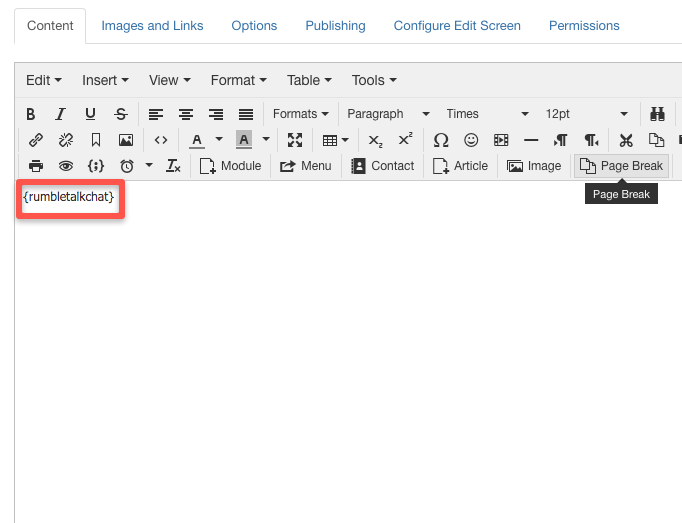Click the background highlight color swatch
Image resolution: width=682 pixels, height=523 pixels.
pos(244,140)
